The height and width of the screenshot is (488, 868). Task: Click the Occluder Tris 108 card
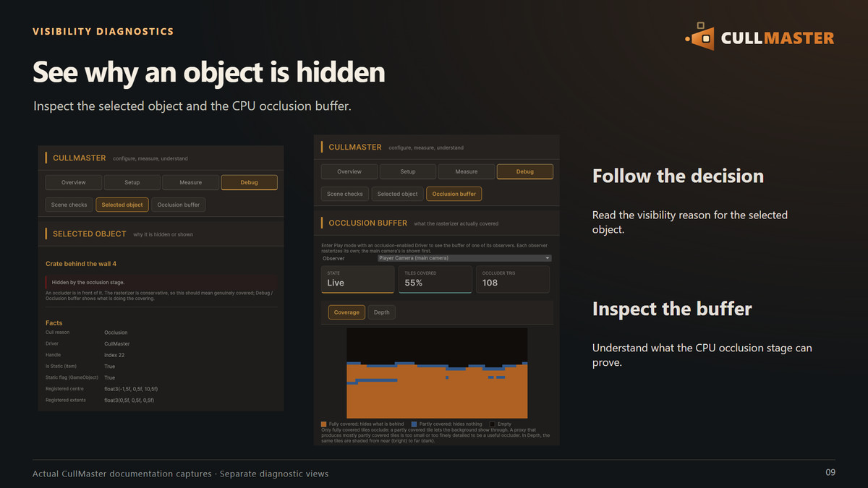(513, 279)
